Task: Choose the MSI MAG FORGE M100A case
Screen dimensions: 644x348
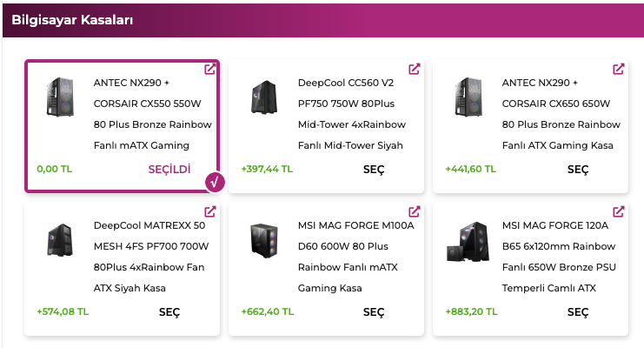Action: (x=374, y=312)
